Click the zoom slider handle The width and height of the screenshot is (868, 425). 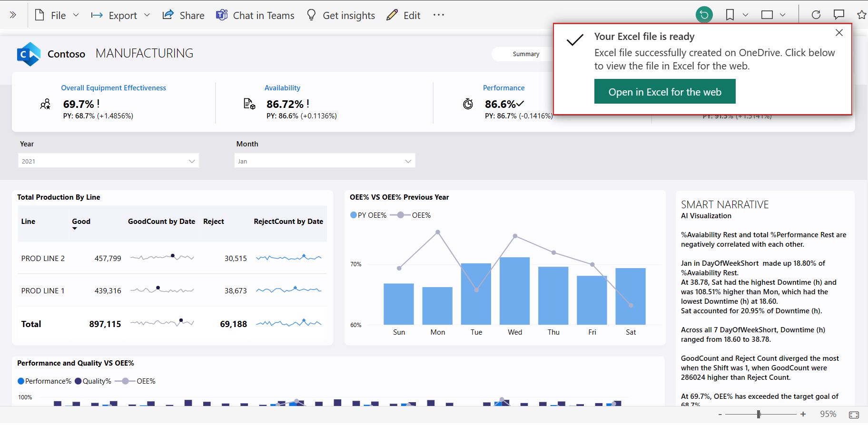click(759, 415)
